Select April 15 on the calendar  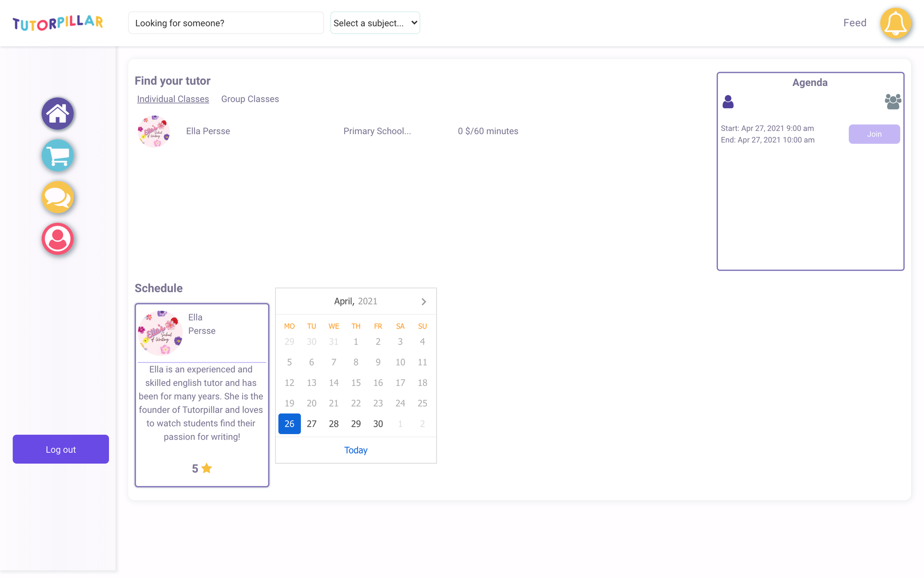tap(356, 383)
